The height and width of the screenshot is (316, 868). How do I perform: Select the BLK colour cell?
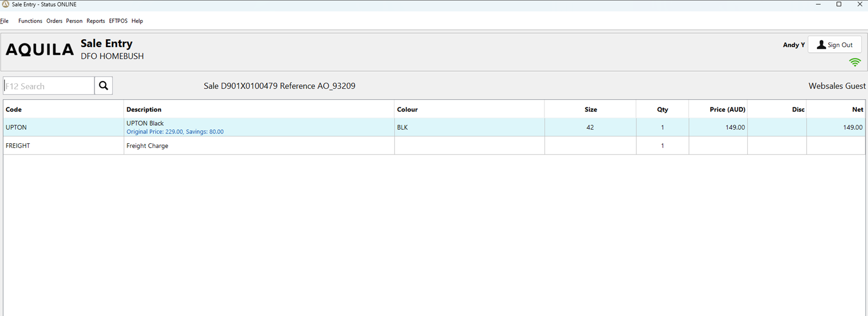(x=469, y=127)
